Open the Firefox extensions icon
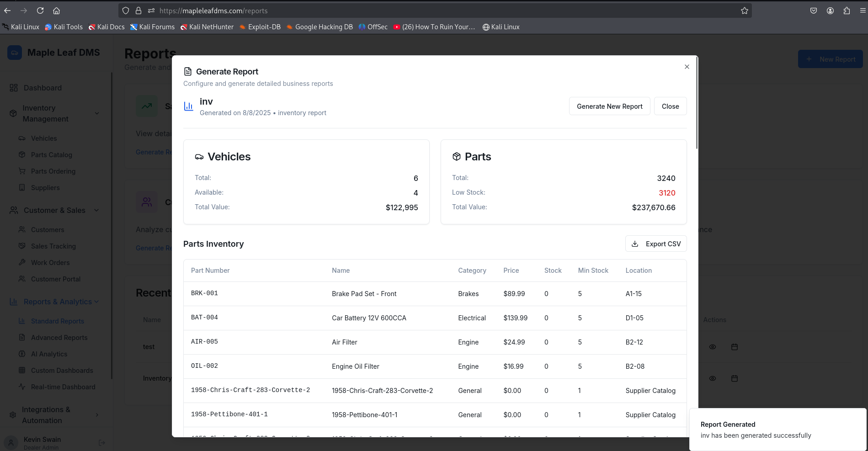This screenshot has height=451, width=868. point(847,11)
